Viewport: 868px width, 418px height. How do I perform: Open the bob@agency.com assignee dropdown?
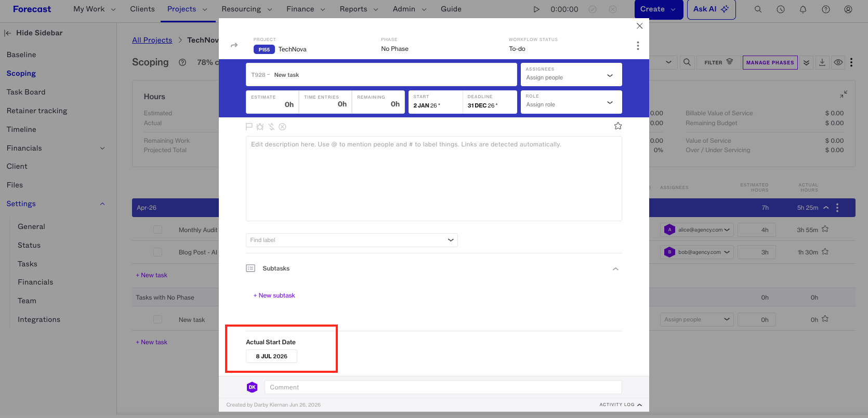click(697, 252)
